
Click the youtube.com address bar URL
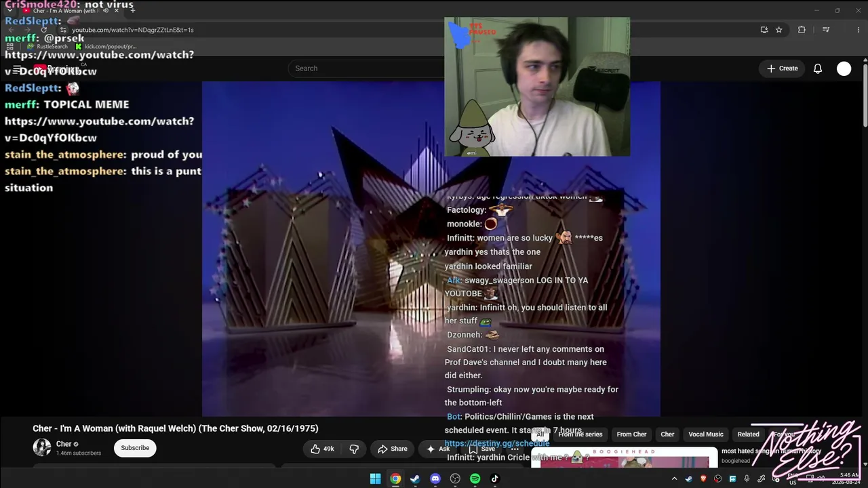pyautogui.click(x=133, y=30)
